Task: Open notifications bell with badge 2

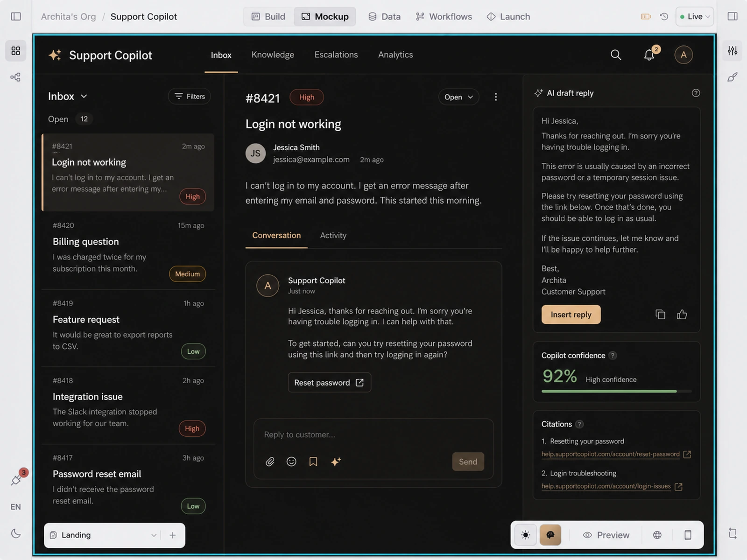Action: [x=649, y=55]
